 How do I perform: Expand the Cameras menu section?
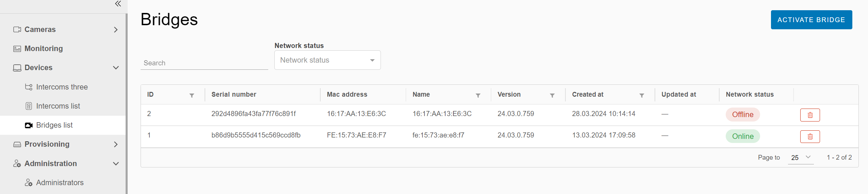(x=116, y=30)
